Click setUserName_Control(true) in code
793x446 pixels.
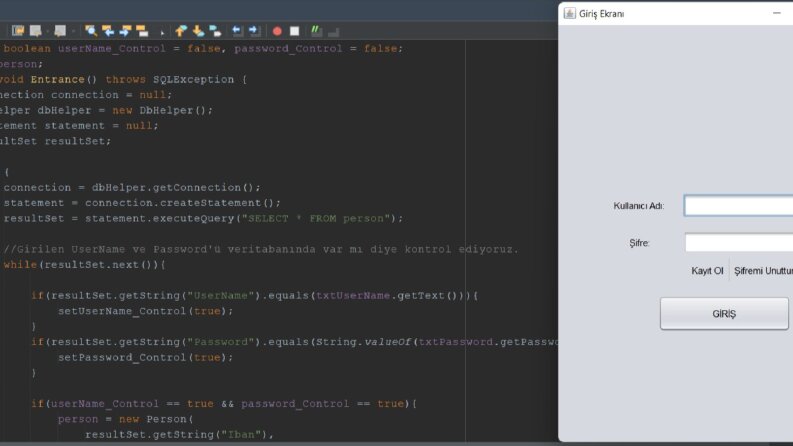(145, 311)
